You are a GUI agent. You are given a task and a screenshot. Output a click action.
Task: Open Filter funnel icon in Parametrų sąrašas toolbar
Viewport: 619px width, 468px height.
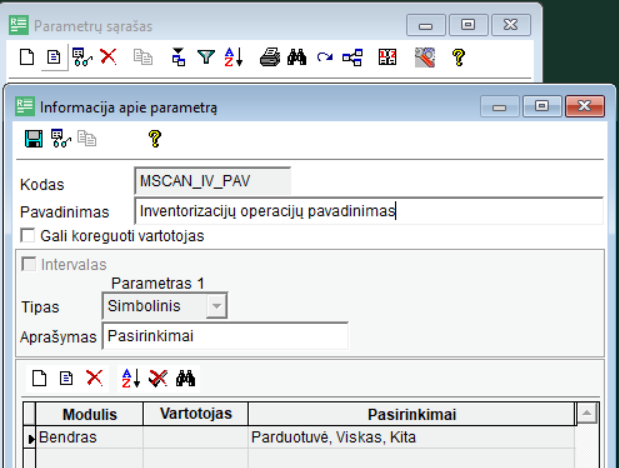(x=206, y=57)
